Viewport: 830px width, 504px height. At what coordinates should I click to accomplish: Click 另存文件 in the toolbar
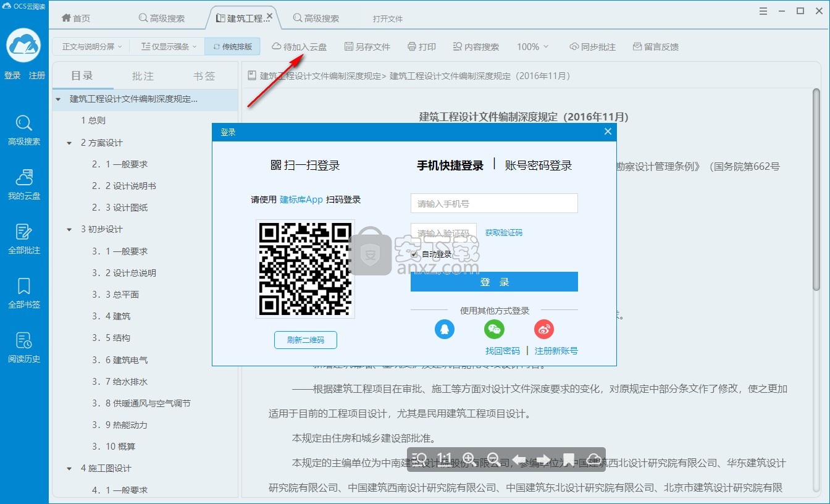(367, 47)
